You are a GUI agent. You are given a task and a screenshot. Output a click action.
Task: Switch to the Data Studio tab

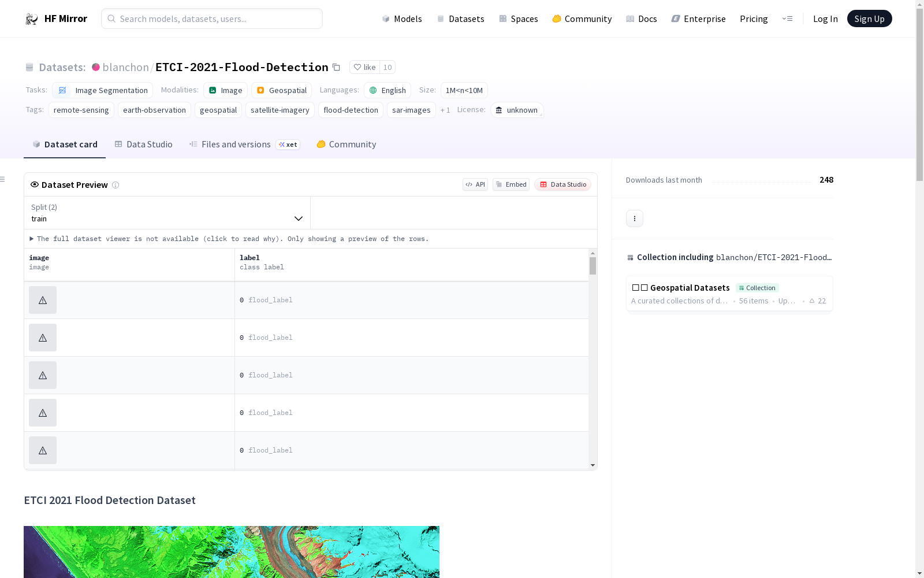click(143, 144)
